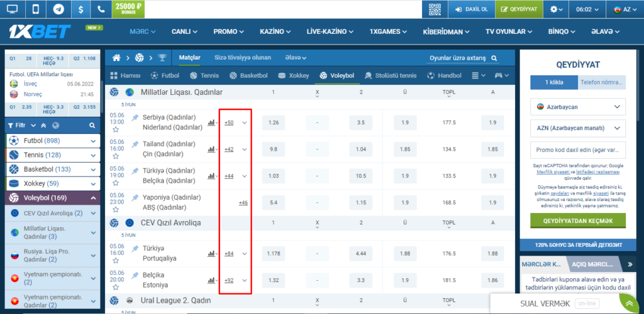Switch to Telefon nömrə registration tab
The image size is (644, 314).
(601, 82)
